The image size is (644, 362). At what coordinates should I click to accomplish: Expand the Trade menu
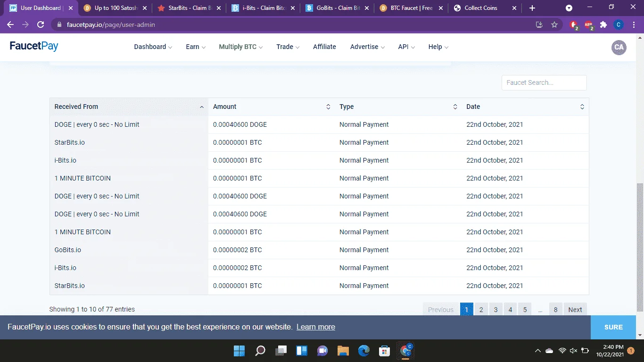click(x=288, y=47)
